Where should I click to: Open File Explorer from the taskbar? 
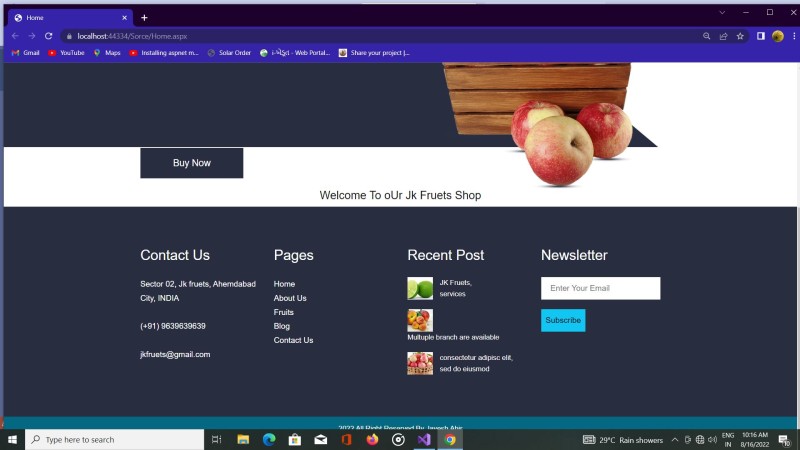(x=243, y=439)
